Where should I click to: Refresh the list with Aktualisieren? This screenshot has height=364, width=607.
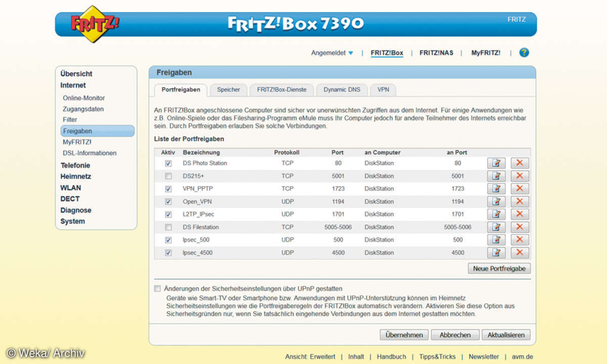pos(506,335)
